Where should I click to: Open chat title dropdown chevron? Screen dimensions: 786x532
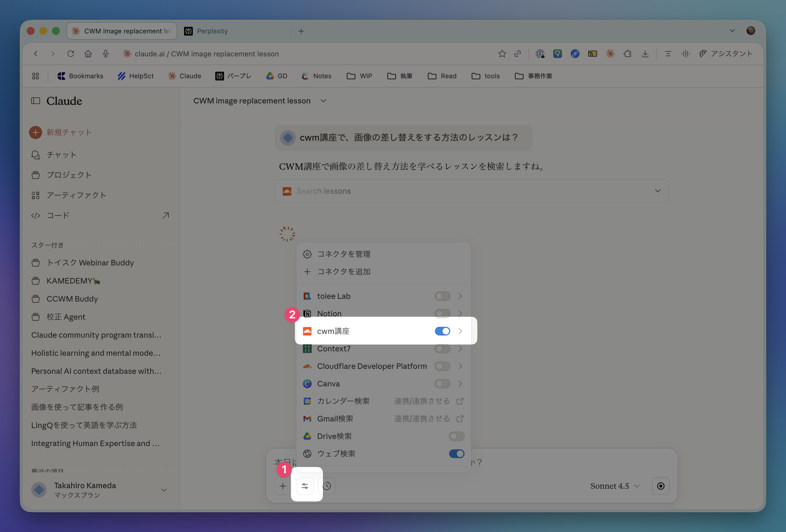(323, 101)
